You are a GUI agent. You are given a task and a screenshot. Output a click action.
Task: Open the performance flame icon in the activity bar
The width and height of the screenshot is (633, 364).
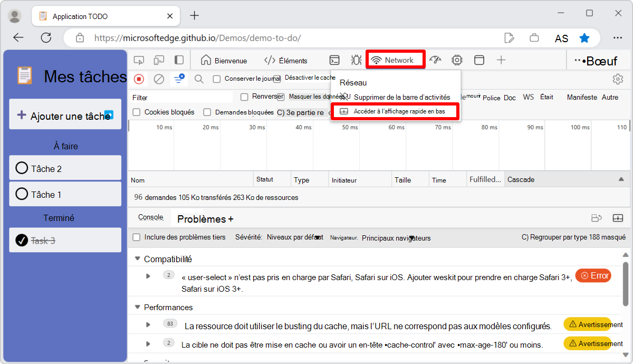click(x=435, y=60)
